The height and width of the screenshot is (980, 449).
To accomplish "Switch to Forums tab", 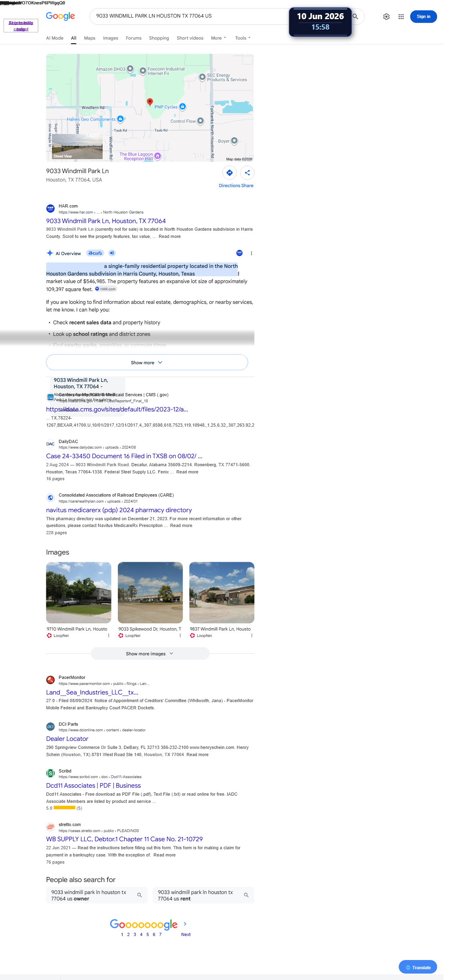I will pyautogui.click(x=133, y=38).
